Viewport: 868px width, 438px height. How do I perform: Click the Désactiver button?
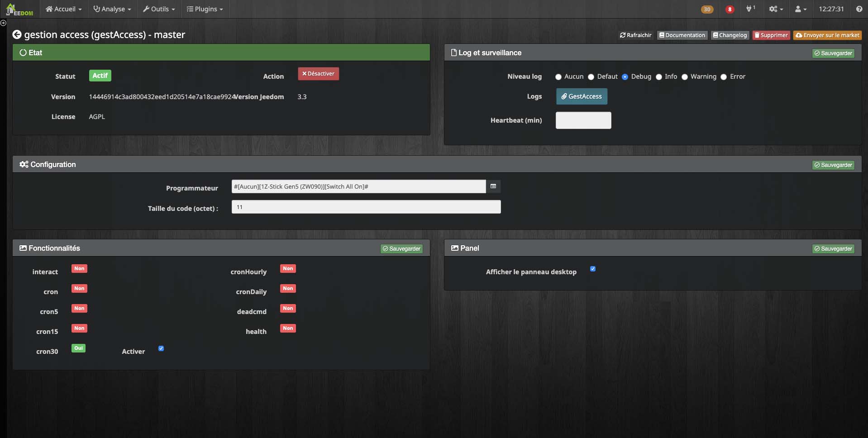click(318, 74)
